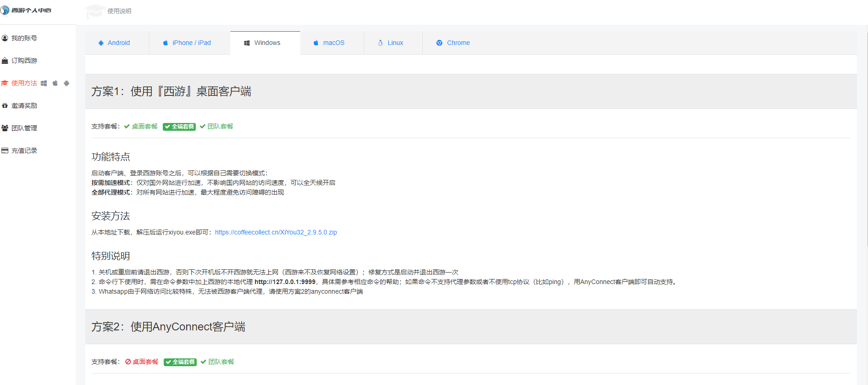Click the 我的账号 user icon

(x=5, y=38)
